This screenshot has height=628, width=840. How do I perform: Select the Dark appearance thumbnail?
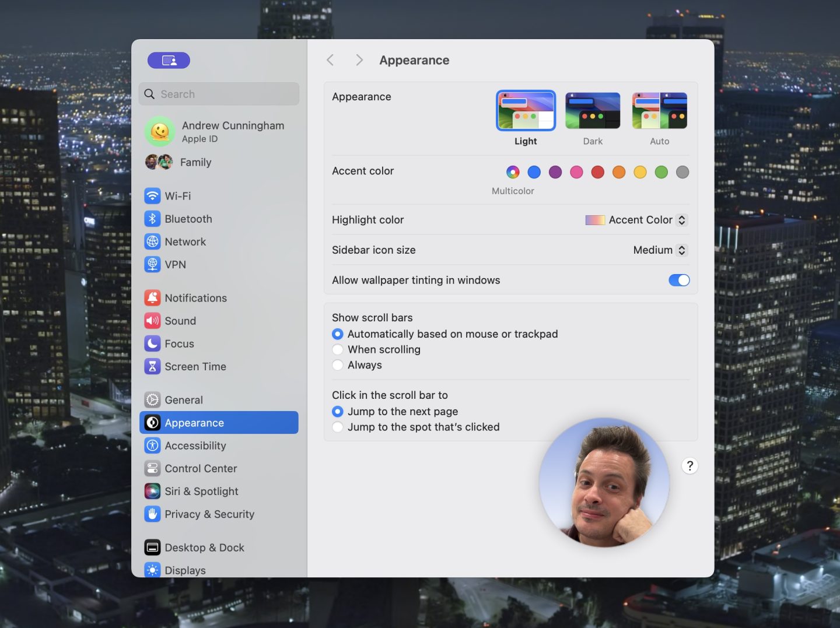[593, 111]
